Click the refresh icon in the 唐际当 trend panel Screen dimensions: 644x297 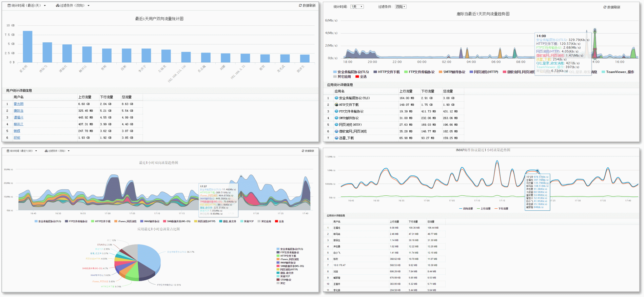pyautogui.click(x=605, y=7)
